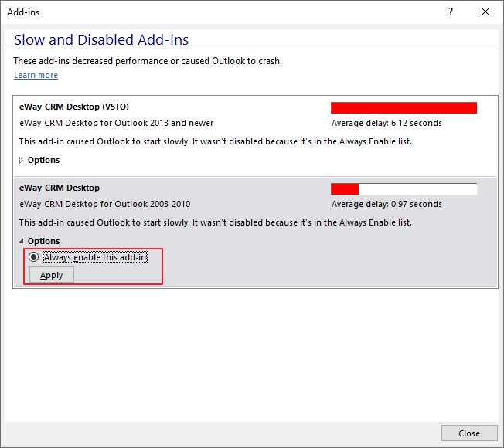Close the Add-ins dialog with the X

pyautogui.click(x=485, y=12)
